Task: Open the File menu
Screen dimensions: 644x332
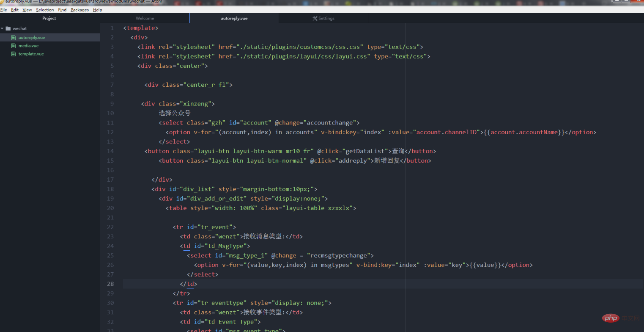Action: [x=3, y=10]
